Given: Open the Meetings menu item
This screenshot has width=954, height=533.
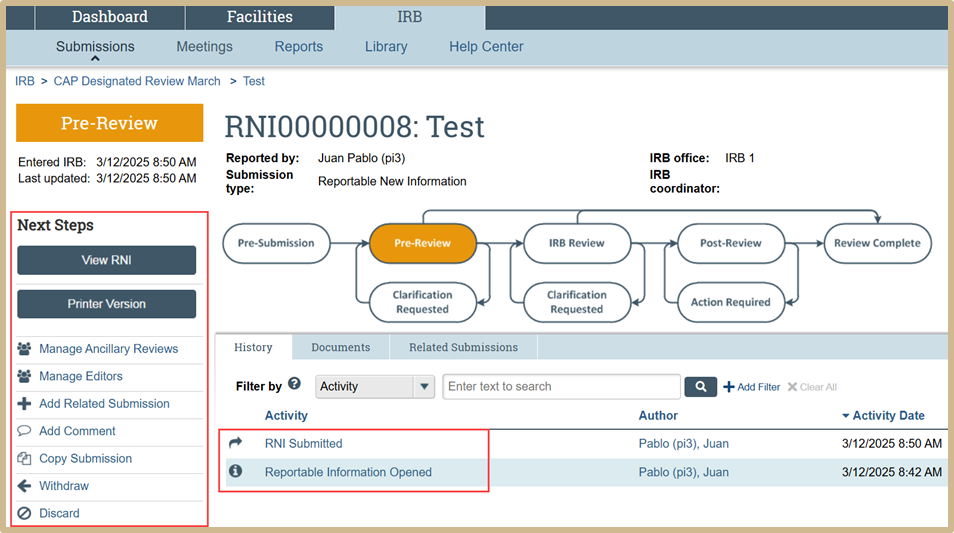Looking at the screenshot, I should click(204, 47).
